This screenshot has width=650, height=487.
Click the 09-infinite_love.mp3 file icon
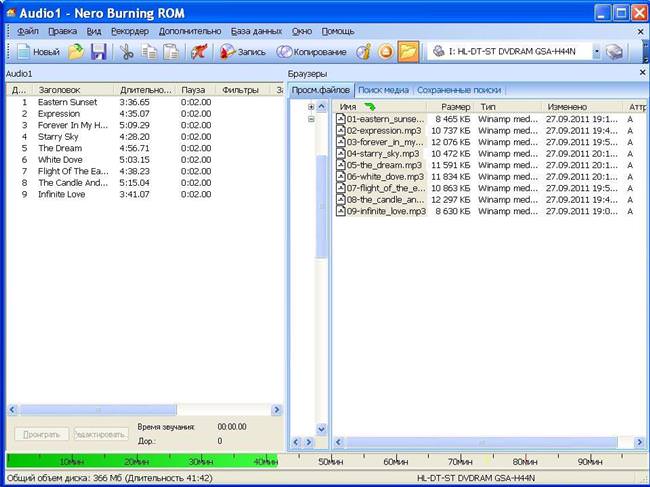(341, 211)
